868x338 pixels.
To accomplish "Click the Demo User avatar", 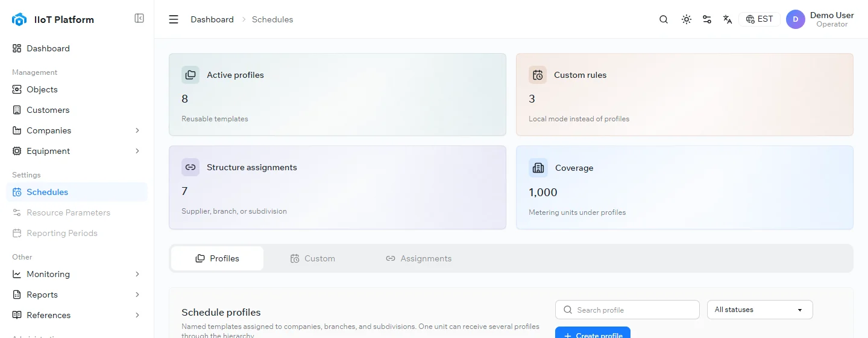I will coord(796,19).
